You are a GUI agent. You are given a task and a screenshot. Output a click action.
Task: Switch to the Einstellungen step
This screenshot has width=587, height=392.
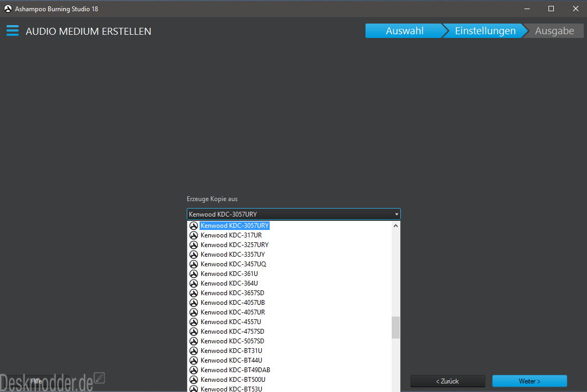(x=485, y=30)
